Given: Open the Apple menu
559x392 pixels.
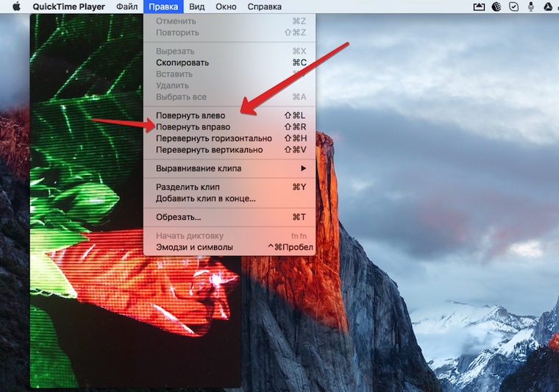Looking at the screenshot, I should pos(16,7).
